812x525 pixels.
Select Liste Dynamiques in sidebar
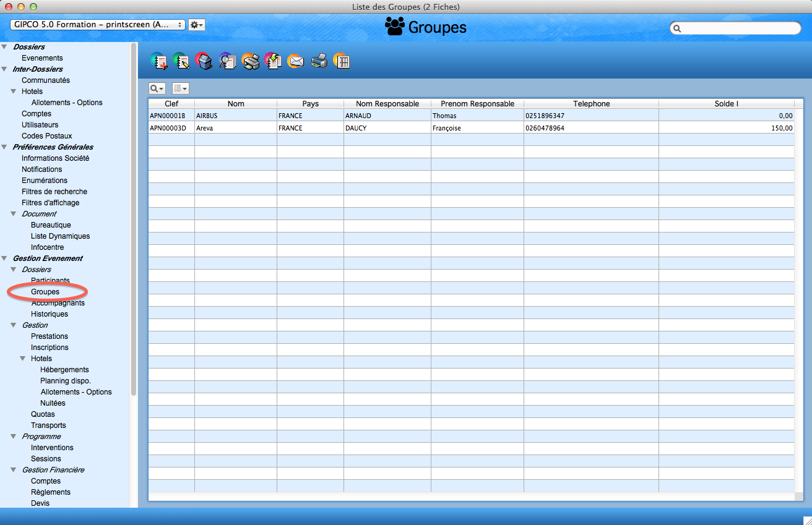point(60,236)
